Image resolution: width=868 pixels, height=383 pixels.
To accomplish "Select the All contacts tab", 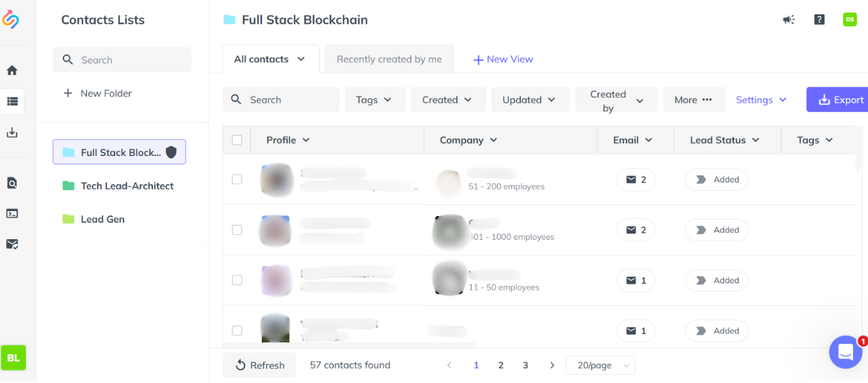I will [x=269, y=59].
